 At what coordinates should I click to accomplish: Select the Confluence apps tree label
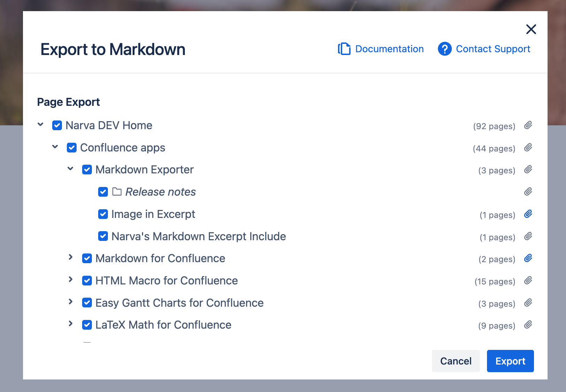point(123,148)
